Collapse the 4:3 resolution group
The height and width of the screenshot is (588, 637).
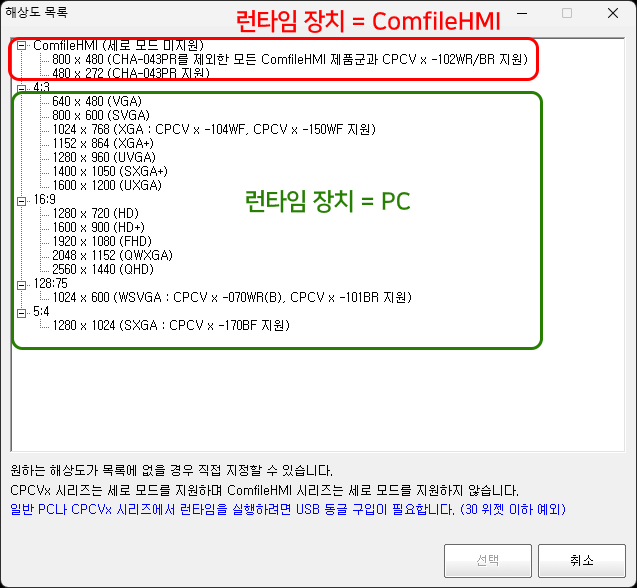pyautogui.click(x=22, y=88)
